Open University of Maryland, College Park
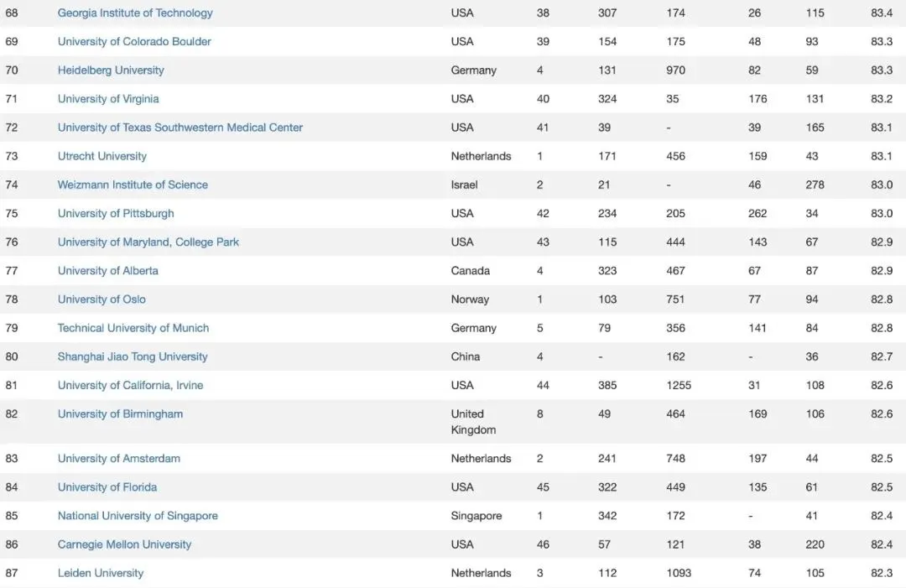 pos(148,242)
